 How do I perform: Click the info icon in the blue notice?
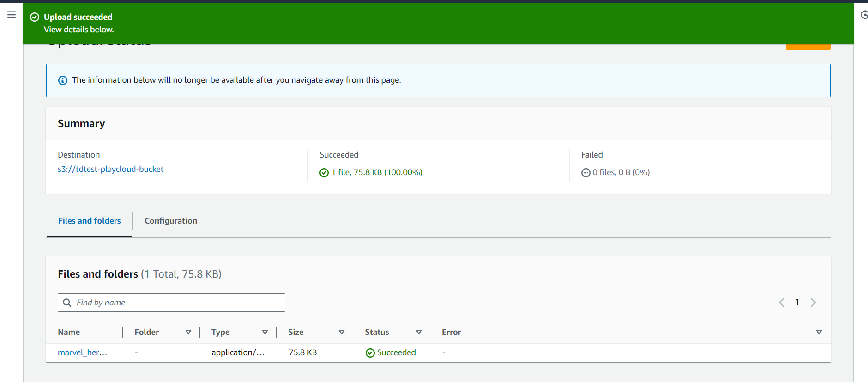pyautogui.click(x=63, y=80)
